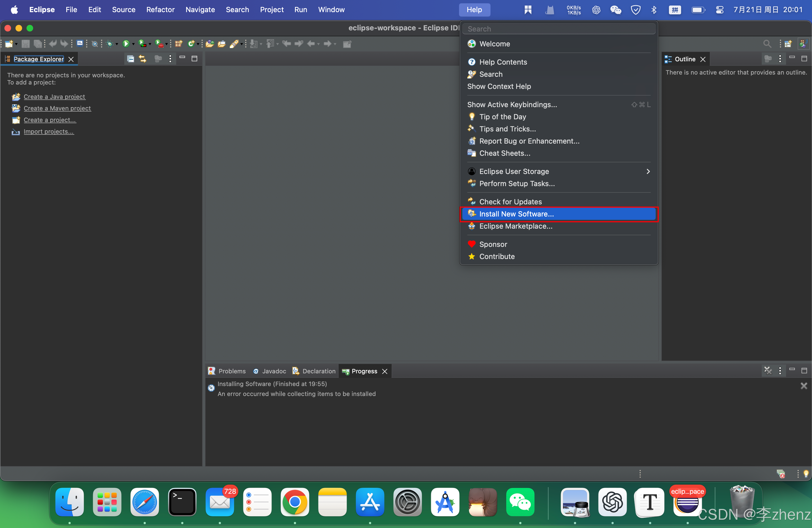This screenshot has width=812, height=528.
Task: Open the Run configurations dropdown arrow
Action: (x=133, y=44)
